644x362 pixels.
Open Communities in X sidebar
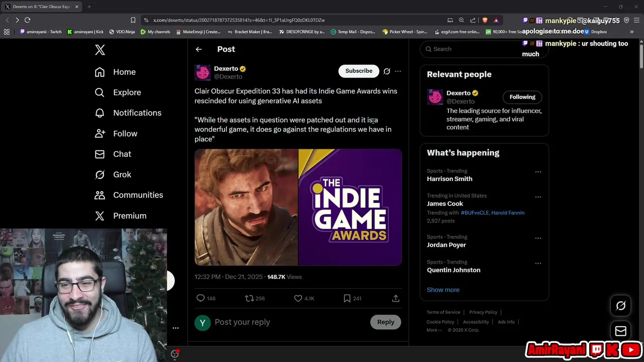point(128,195)
